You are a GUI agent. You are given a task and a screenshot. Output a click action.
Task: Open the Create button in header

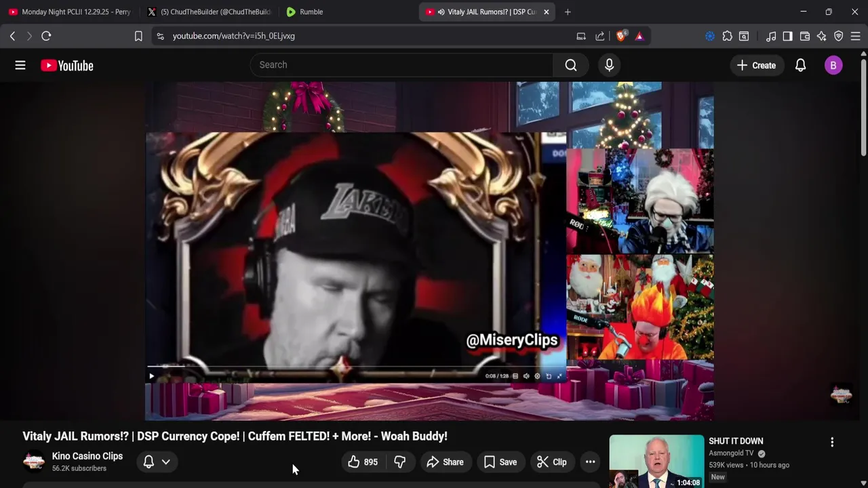coord(756,65)
